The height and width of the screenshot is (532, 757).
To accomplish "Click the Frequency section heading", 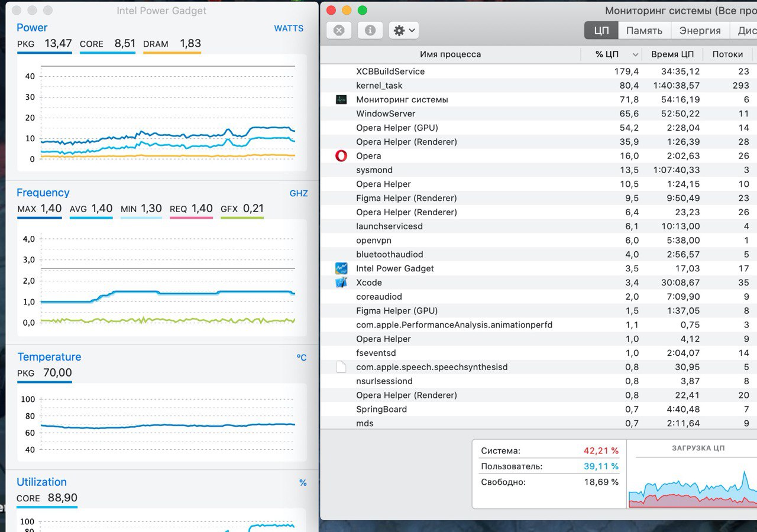I will (x=43, y=193).
